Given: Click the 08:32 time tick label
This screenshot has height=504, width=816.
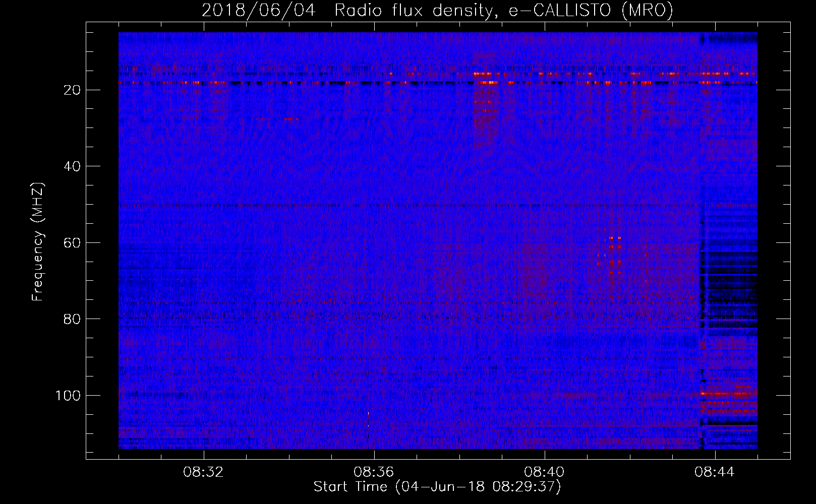Looking at the screenshot, I should pos(204,472).
